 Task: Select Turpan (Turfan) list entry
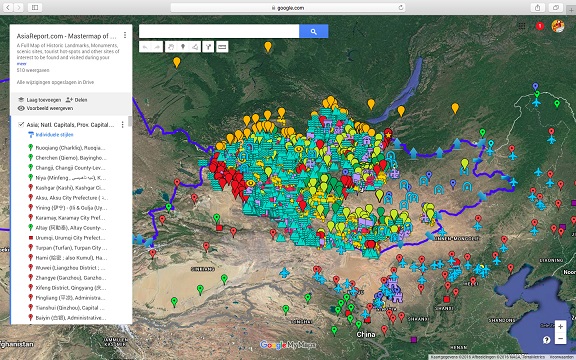71,248
